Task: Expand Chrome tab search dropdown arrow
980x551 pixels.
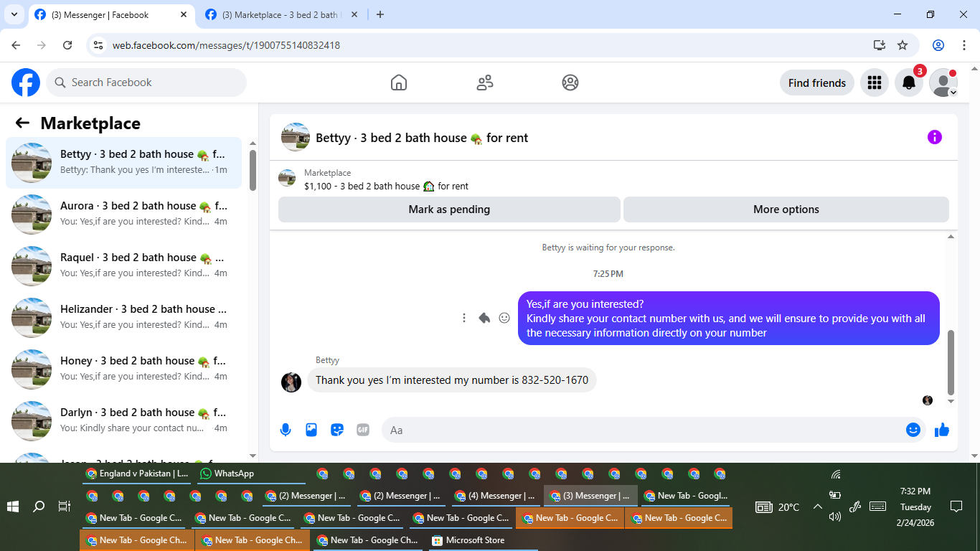Action: pyautogui.click(x=14, y=14)
